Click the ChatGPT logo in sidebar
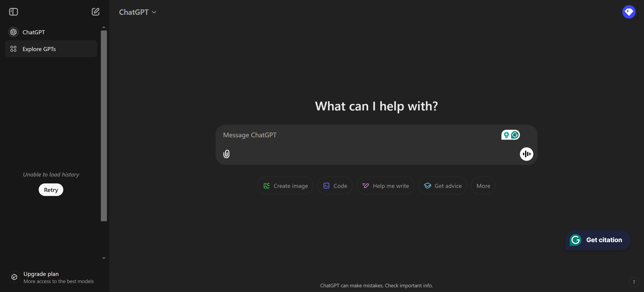This screenshot has width=644, height=292. pyautogui.click(x=14, y=32)
